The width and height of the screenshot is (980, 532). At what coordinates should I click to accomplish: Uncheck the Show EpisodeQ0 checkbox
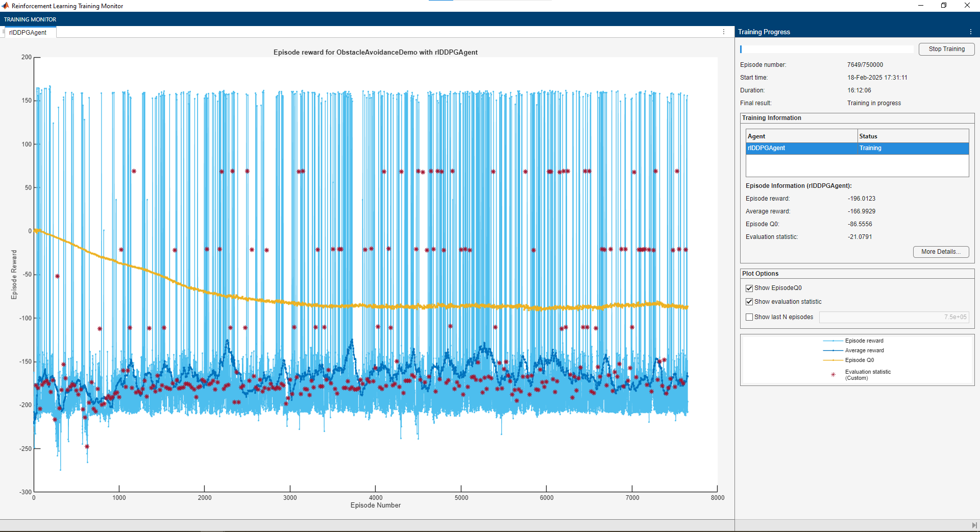(x=749, y=288)
